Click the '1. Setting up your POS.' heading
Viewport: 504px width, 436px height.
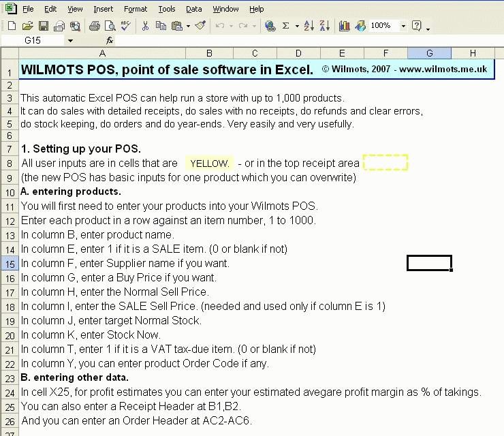[x=80, y=149]
